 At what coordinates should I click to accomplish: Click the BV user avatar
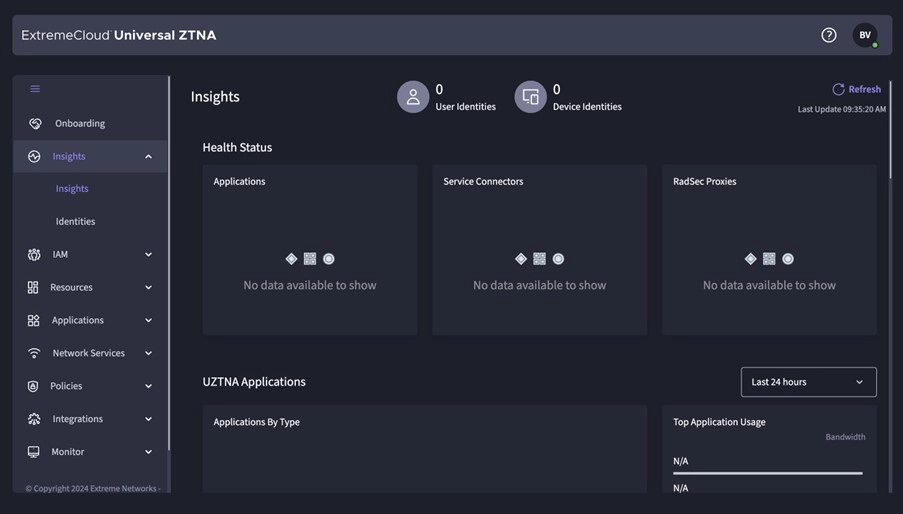tap(865, 35)
